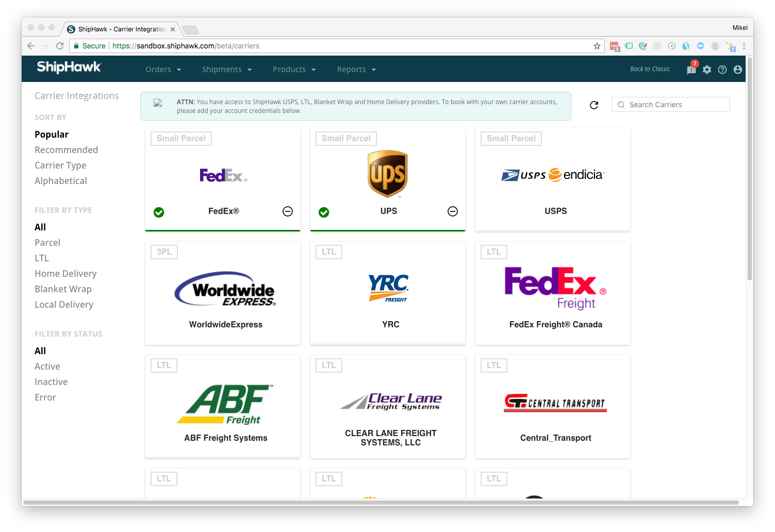Toggle the green checkmark on UPS
The height and width of the screenshot is (532, 775).
(324, 212)
